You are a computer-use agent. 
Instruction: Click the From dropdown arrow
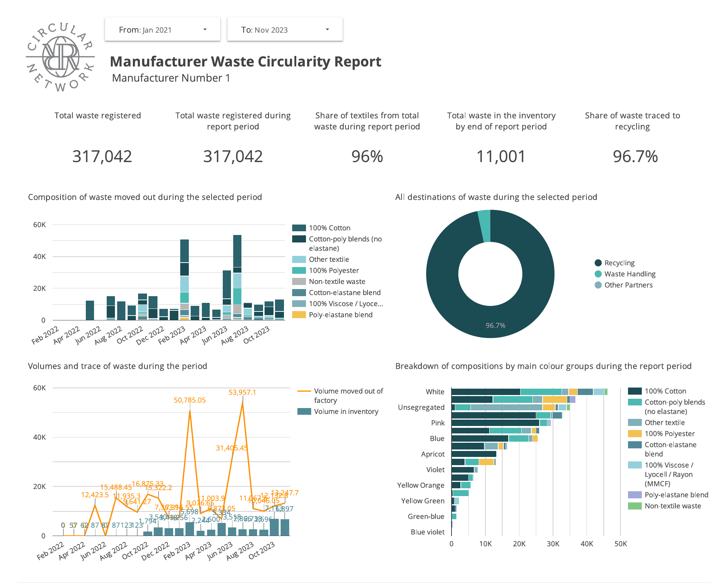[x=205, y=29]
